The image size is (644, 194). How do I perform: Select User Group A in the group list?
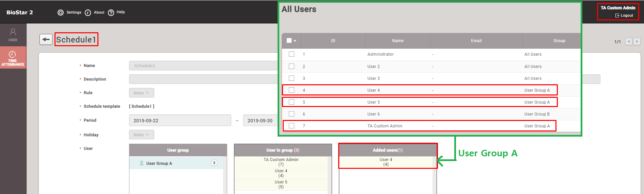click(159, 163)
